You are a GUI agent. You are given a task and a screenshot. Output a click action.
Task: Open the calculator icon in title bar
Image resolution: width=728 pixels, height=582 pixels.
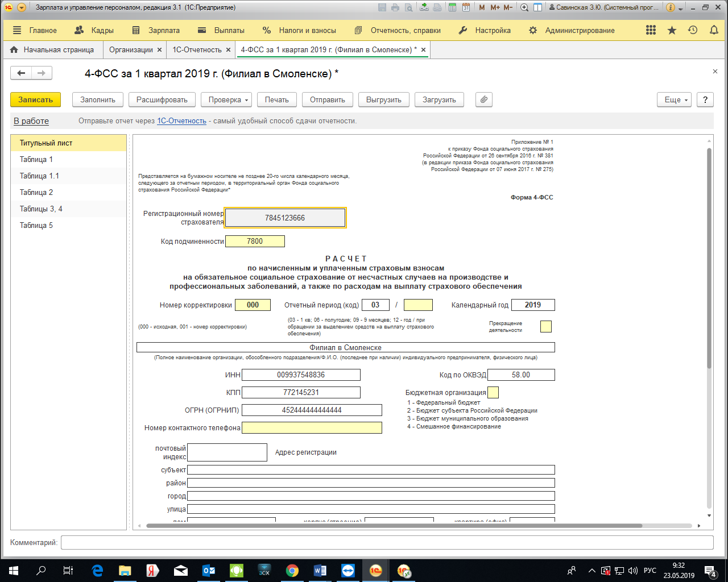coord(453,7)
